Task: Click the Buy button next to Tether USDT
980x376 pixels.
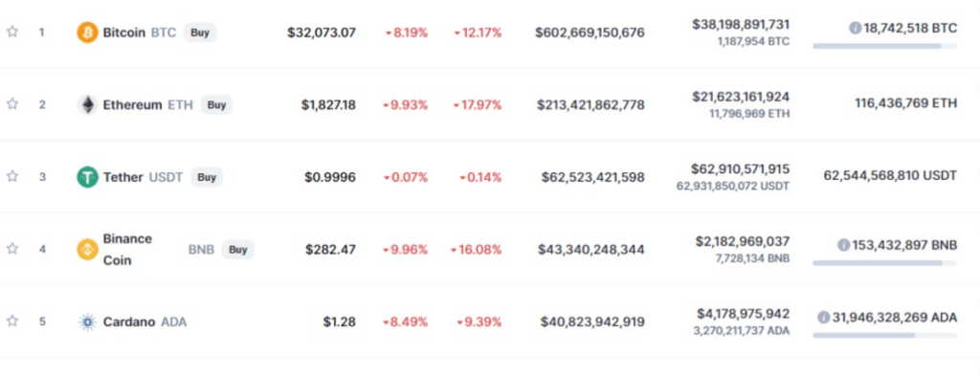Action: click(207, 177)
